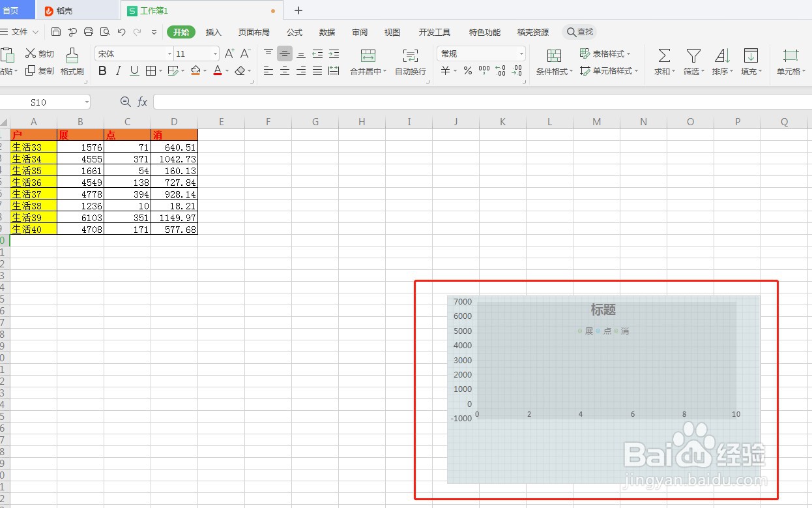Click the Cut (剪切) scissors button
812x508 pixels.
pyautogui.click(x=39, y=53)
